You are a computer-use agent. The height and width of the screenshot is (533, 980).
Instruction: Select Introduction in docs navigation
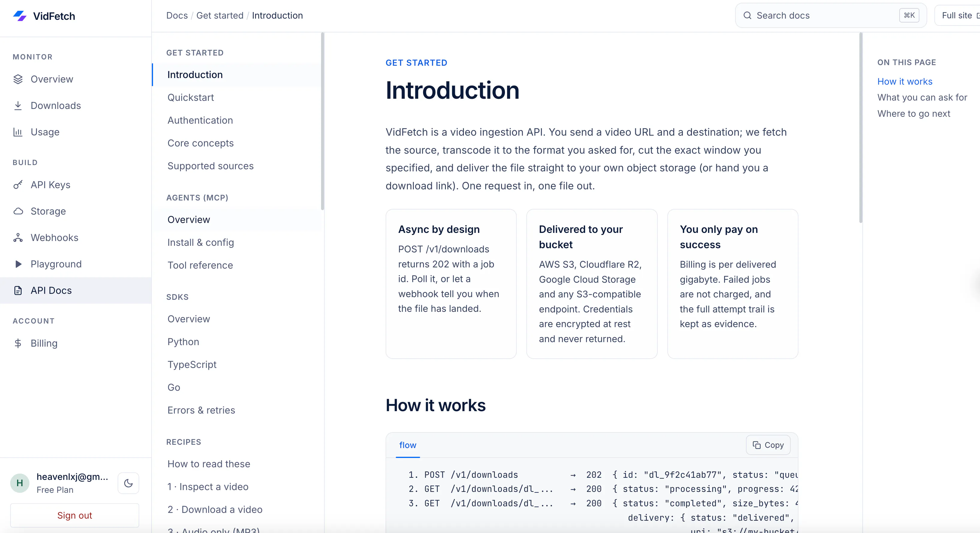pos(236,74)
